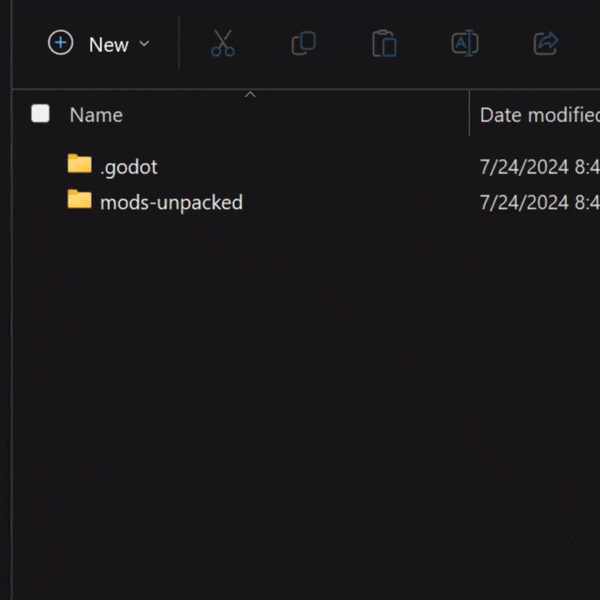Click the Rename icon in toolbar
Image resolution: width=600 pixels, height=600 pixels.
pos(465,44)
